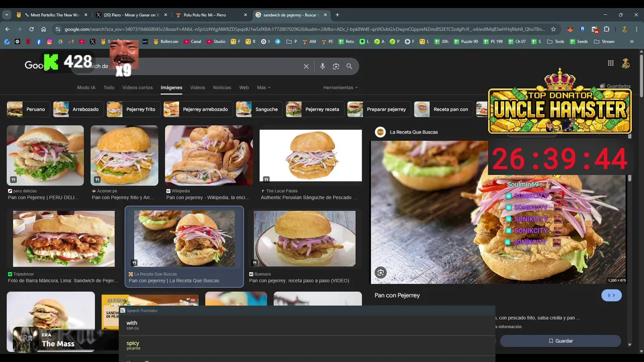Open the X bookmark icon
Screen dimensions: 644x362
click(93, 42)
